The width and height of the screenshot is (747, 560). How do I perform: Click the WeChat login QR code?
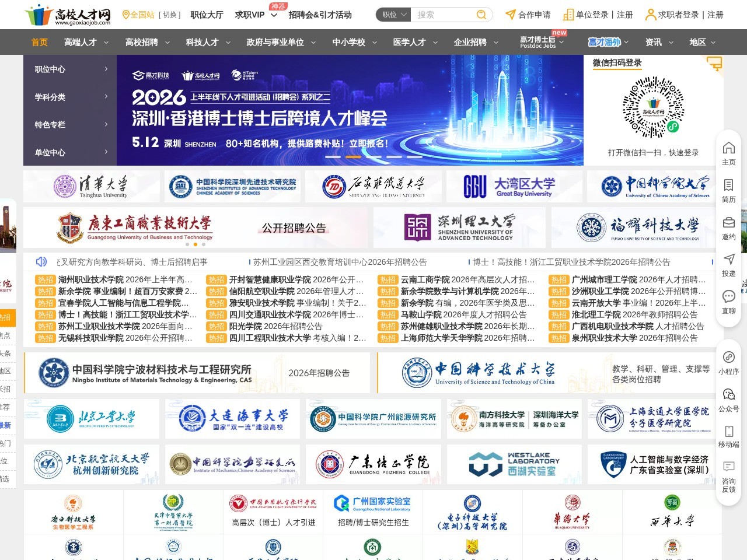tap(654, 107)
